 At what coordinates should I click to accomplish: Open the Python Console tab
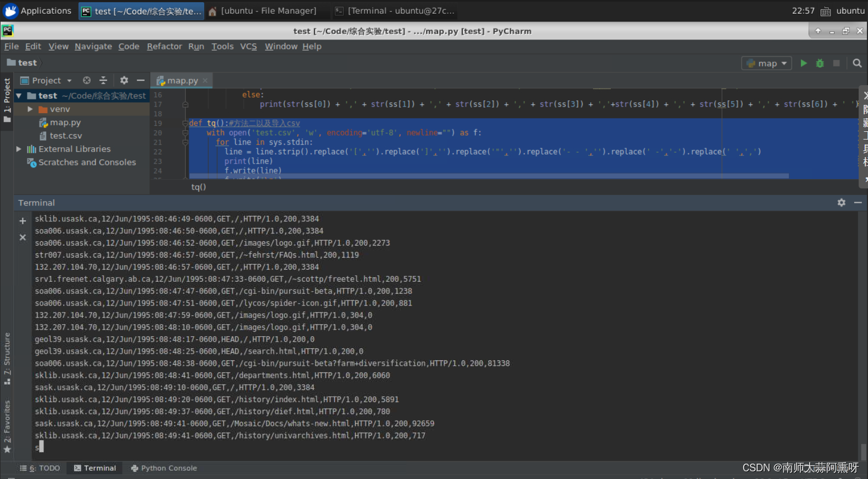(x=164, y=468)
